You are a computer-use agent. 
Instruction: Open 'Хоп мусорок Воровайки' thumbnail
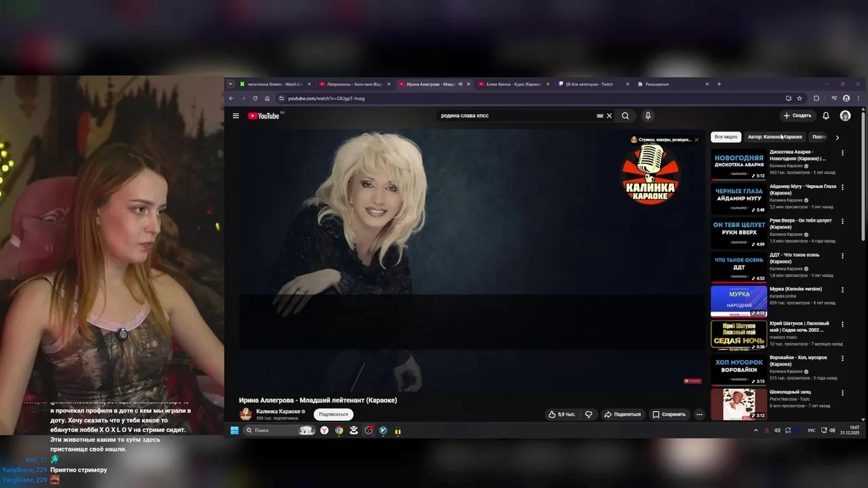pos(738,370)
